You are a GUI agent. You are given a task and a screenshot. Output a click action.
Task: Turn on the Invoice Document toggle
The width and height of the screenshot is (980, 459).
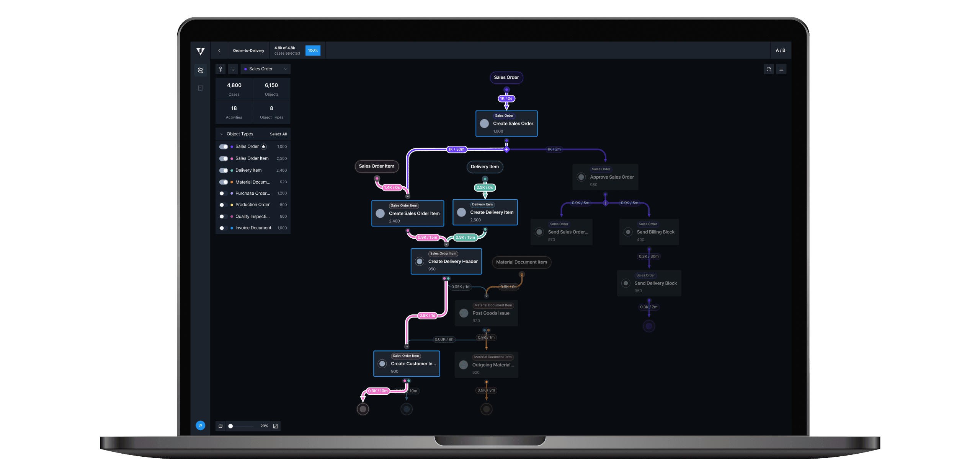[x=224, y=228]
